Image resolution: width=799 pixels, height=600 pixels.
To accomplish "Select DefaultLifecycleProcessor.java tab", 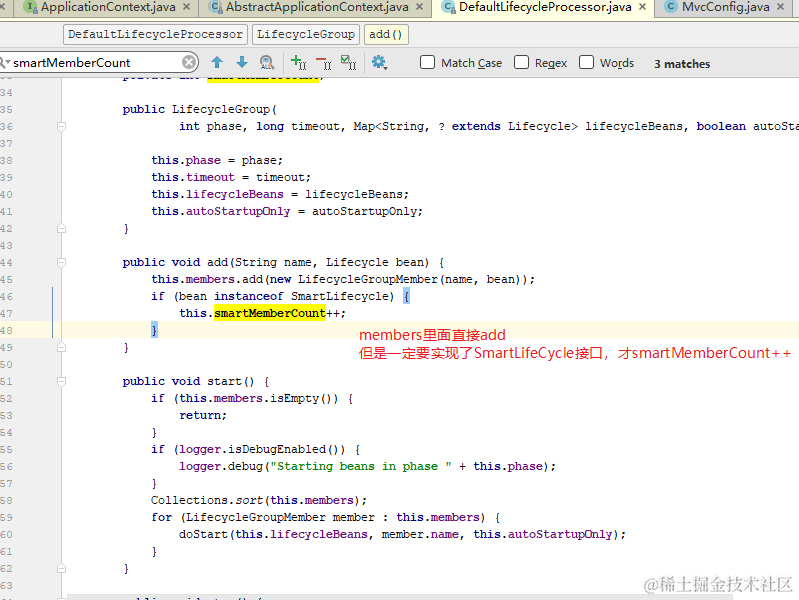I will pyautogui.click(x=545, y=7).
